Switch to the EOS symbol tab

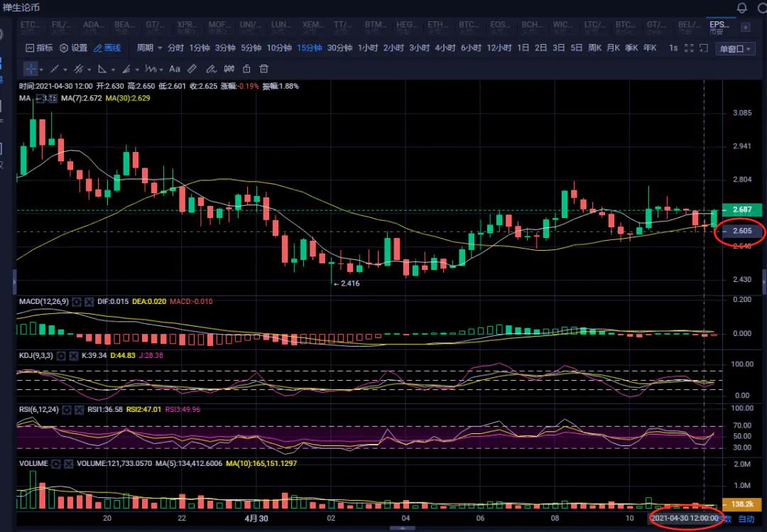[499, 27]
